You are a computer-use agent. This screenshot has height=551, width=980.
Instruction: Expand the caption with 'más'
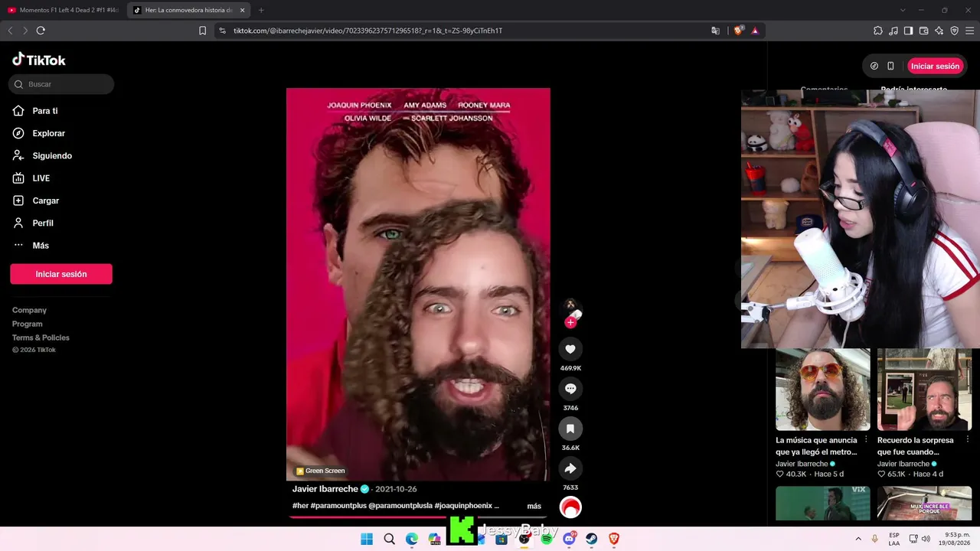[x=534, y=506]
